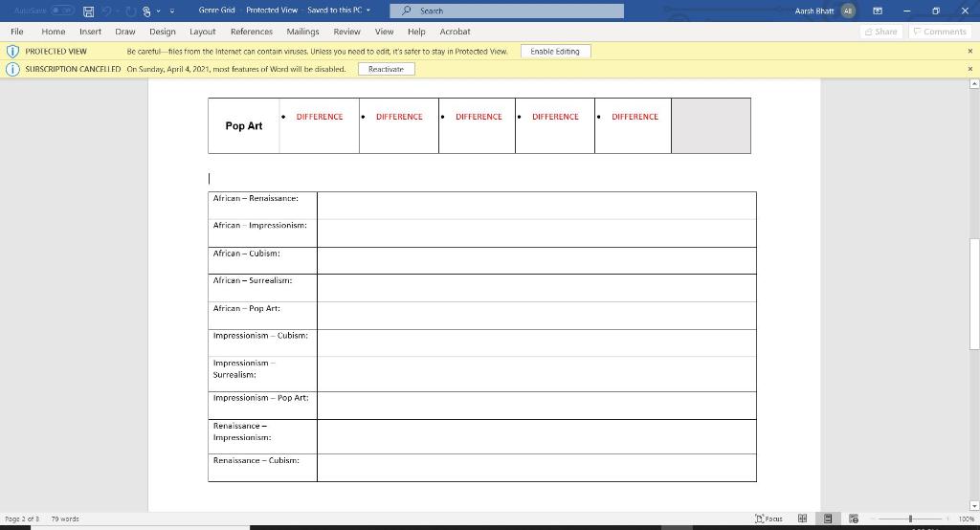The height and width of the screenshot is (530, 980).
Task: Click the Impressionism – Cubism: cell
Action: click(262, 342)
